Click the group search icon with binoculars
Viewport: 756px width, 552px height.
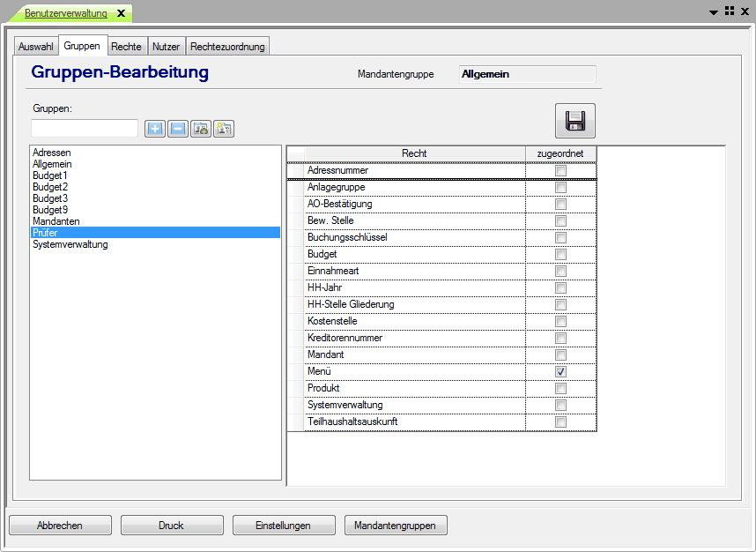(201, 129)
